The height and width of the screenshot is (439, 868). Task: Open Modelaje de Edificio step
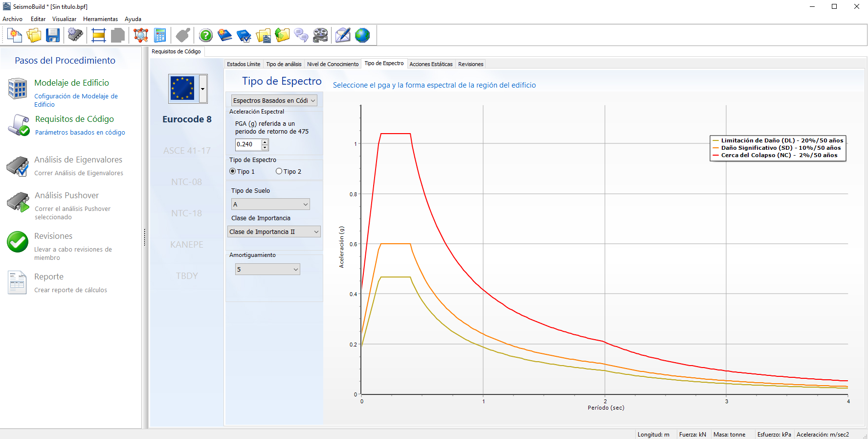(71, 83)
